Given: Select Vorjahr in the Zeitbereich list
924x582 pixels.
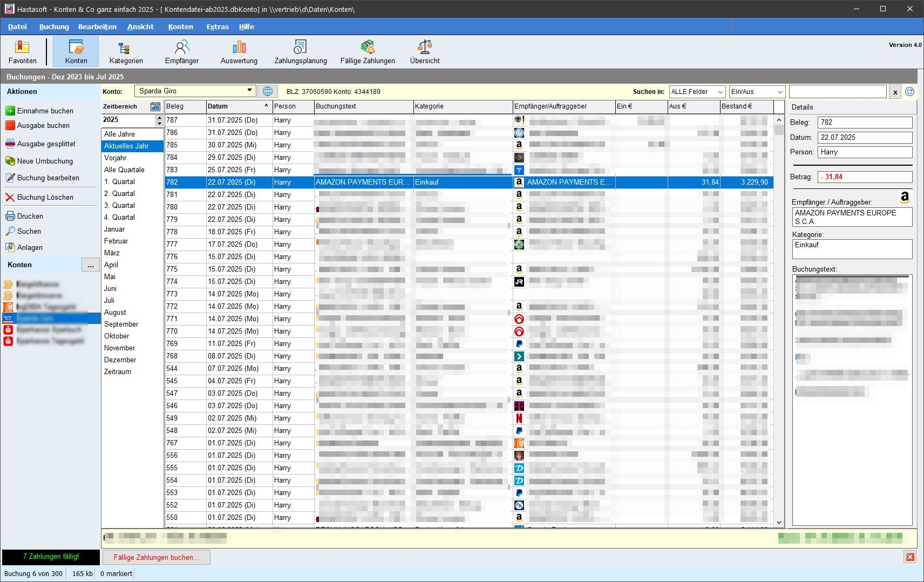Looking at the screenshot, I should pos(115,158).
